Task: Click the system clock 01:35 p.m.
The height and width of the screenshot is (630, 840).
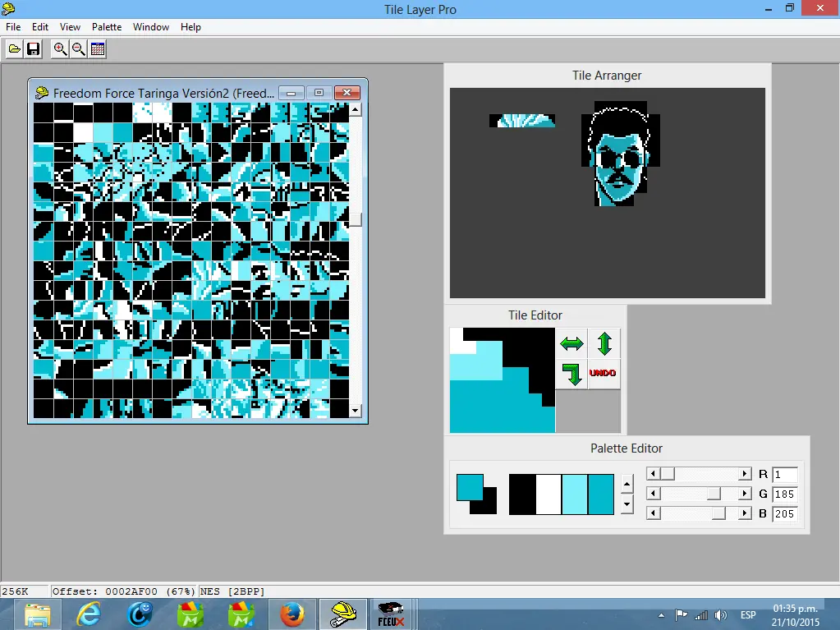Action: [x=795, y=609]
